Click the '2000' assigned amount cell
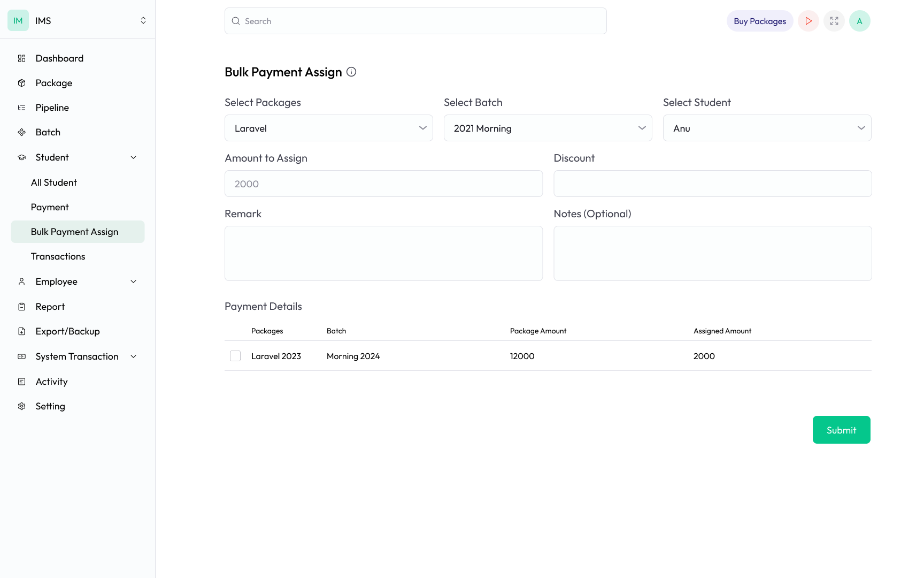924x578 pixels. [x=704, y=356]
